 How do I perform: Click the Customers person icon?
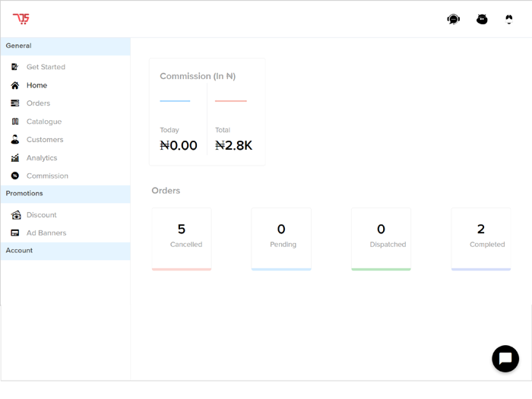pyautogui.click(x=15, y=140)
